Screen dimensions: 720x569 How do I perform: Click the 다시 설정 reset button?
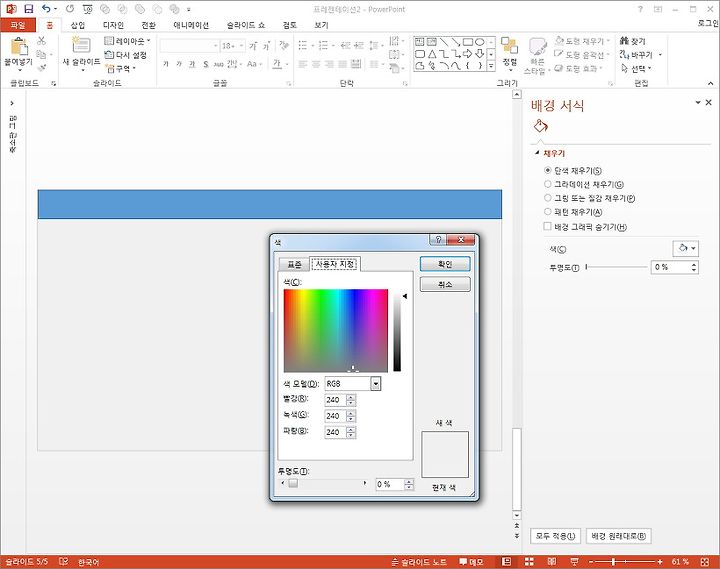coord(126,55)
